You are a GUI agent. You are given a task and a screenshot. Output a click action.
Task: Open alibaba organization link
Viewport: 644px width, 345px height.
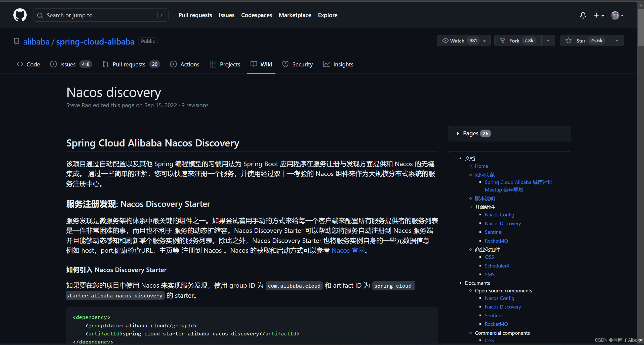[x=36, y=42]
